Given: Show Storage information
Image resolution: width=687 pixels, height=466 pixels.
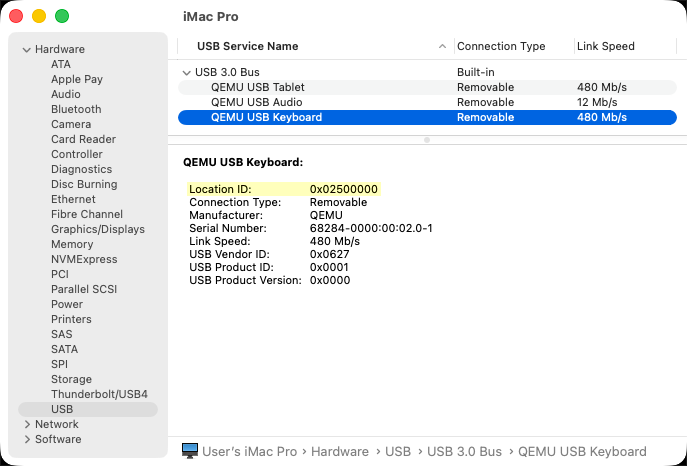Looking at the screenshot, I should [x=71, y=379].
